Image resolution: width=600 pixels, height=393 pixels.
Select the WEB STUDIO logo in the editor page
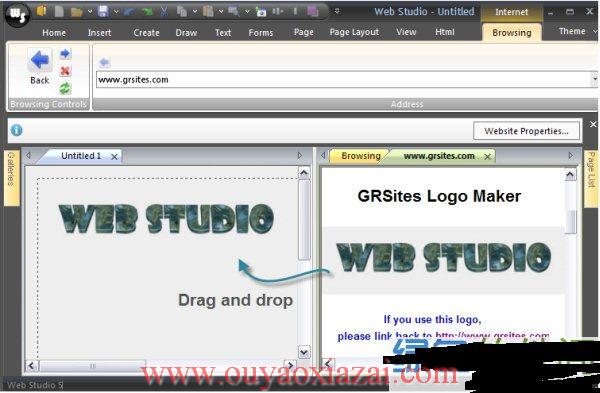pos(166,219)
